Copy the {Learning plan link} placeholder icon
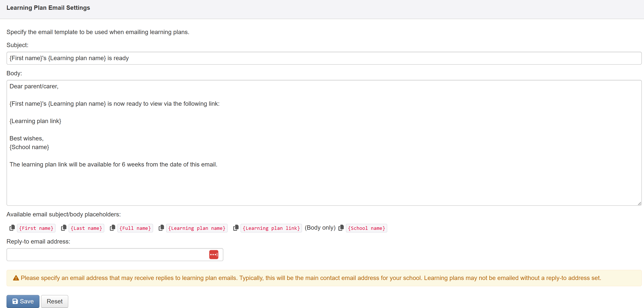 (x=236, y=228)
